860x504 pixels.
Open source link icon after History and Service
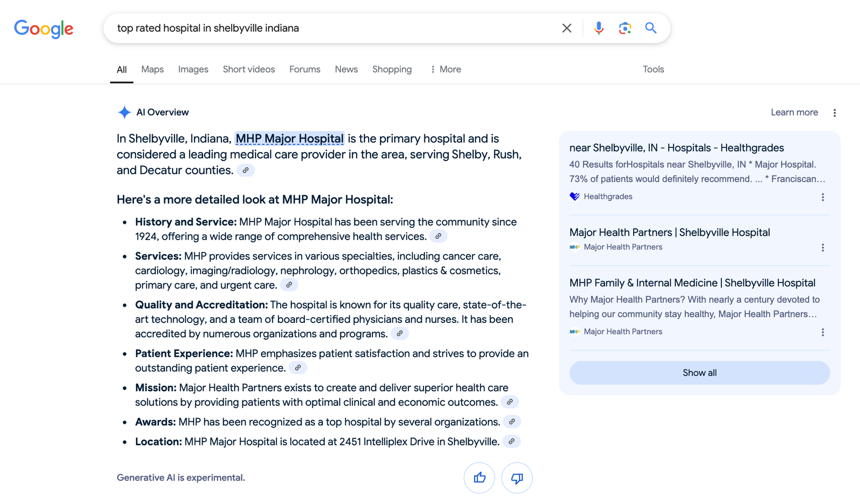[438, 236]
